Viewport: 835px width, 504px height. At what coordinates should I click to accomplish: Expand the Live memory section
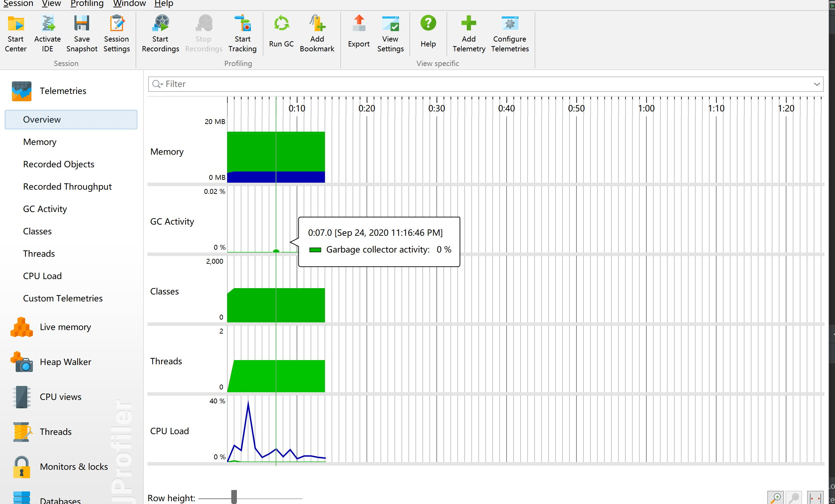(65, 327)
